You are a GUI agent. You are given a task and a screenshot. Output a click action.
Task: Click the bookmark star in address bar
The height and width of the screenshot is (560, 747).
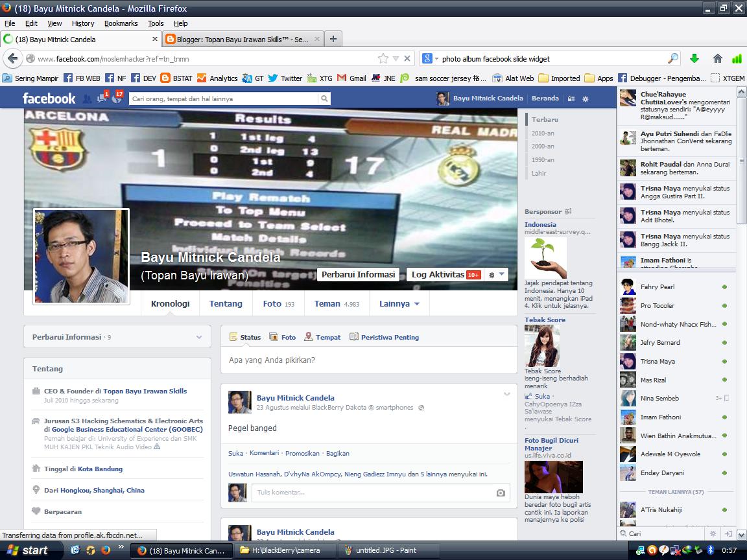pos(383,58)
